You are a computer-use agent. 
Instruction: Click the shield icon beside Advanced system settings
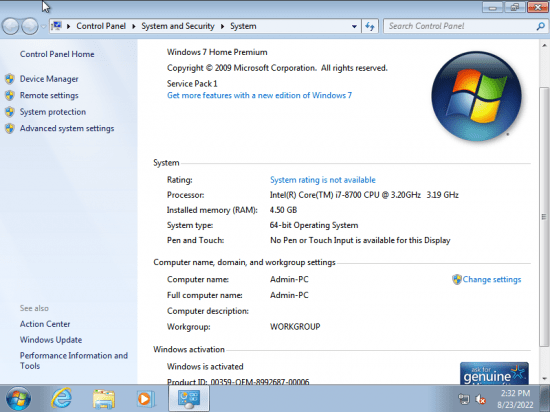pyautogui.click(x=10, y=128)
